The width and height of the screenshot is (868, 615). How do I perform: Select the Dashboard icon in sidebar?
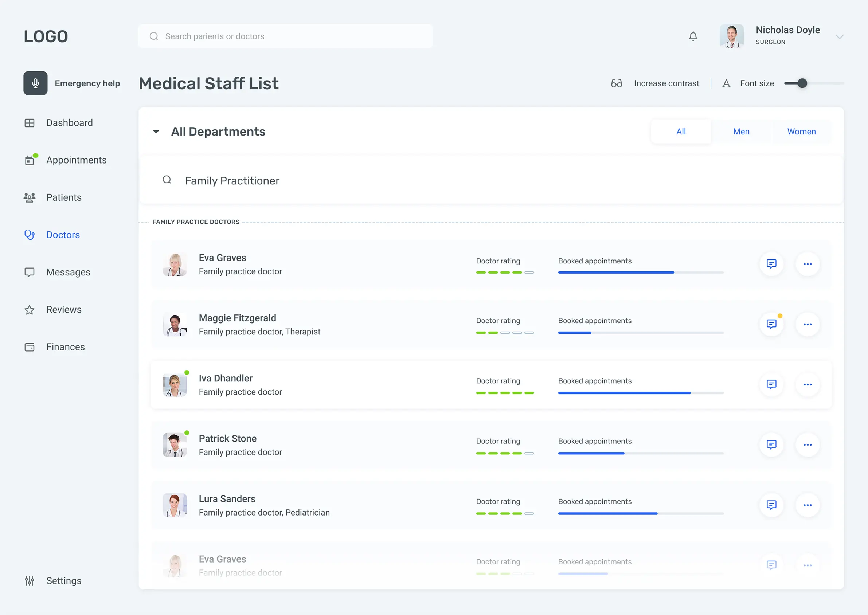(29, 122)
